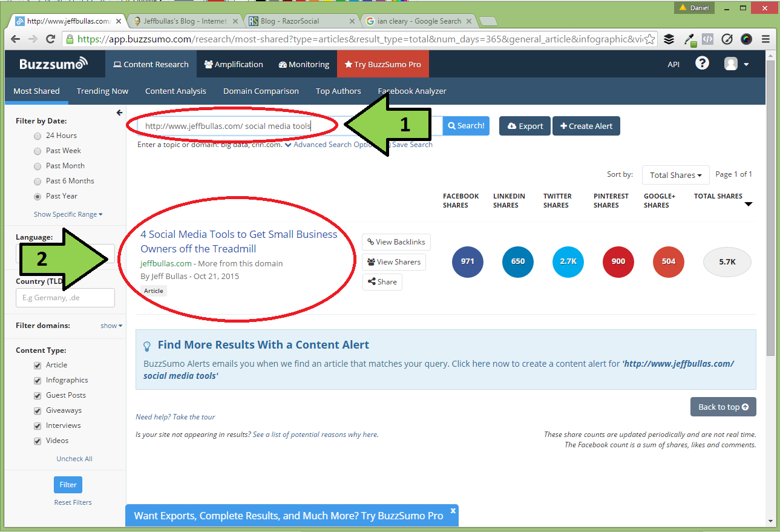Image resolution: width=780 pixels, height=532 pixels.
Task: Switch to the Trending Now tab
Action: pos(102,91)
